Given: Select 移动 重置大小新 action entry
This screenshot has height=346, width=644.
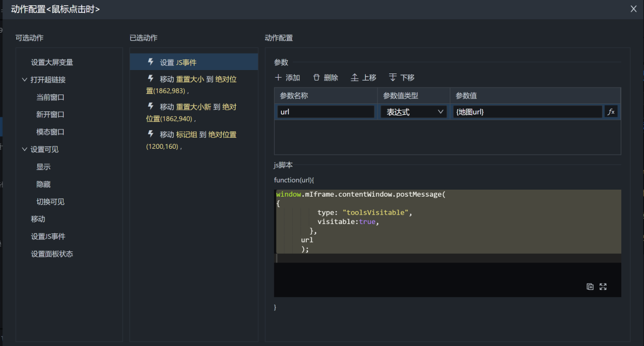Looking at the screenshot, I should [x=194, y=113].
